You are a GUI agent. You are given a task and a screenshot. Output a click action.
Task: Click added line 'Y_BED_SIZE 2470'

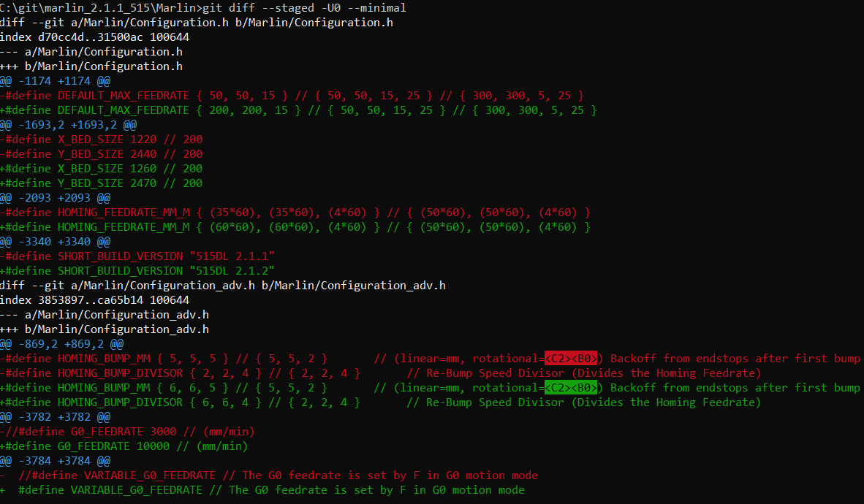click(102, 183)
